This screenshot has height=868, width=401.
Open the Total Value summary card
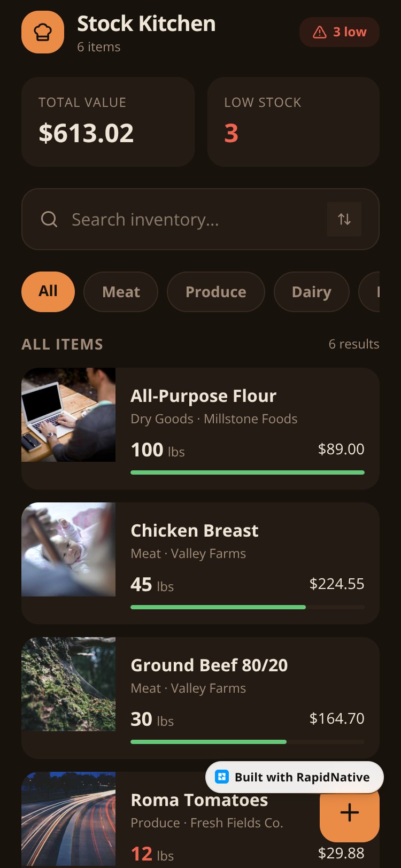point(108,122)
